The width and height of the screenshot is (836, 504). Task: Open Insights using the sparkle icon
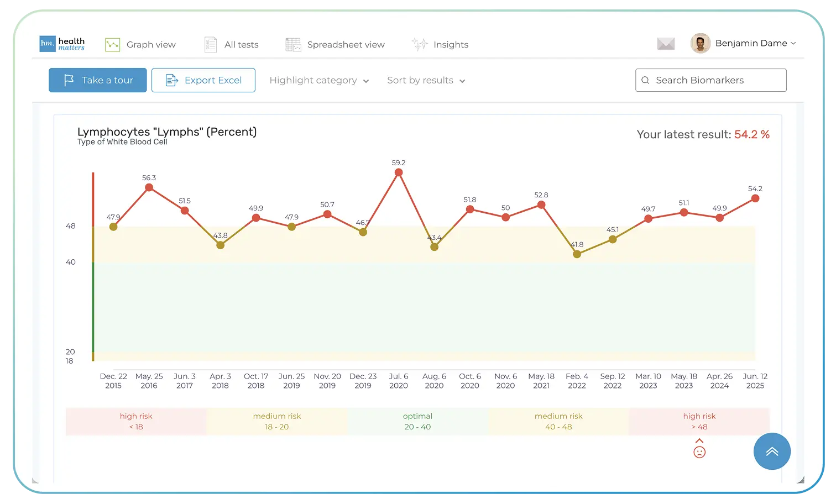click(419, 44)
